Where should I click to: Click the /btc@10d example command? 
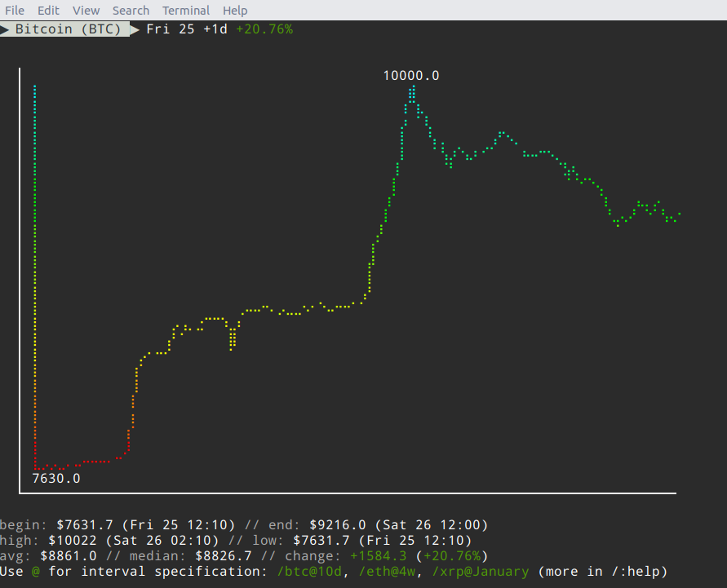[309, 572]
